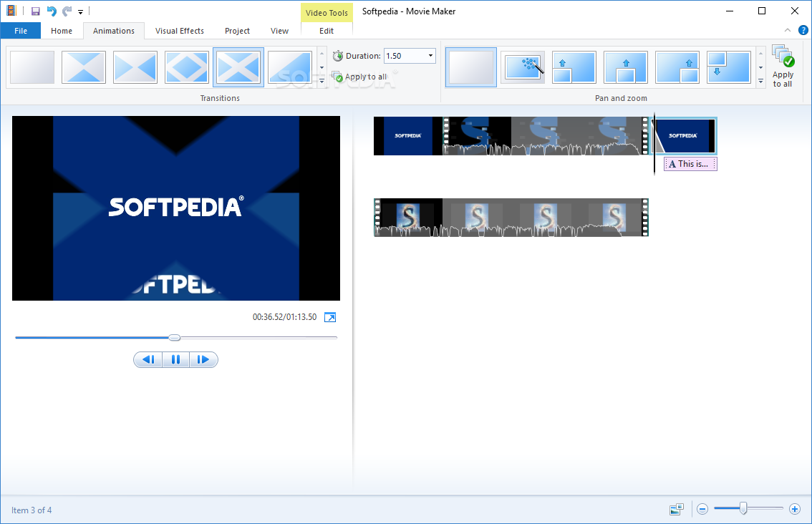Switch to the Visual Effects tab
Screen dimensions: 812x524
(179, 31)
